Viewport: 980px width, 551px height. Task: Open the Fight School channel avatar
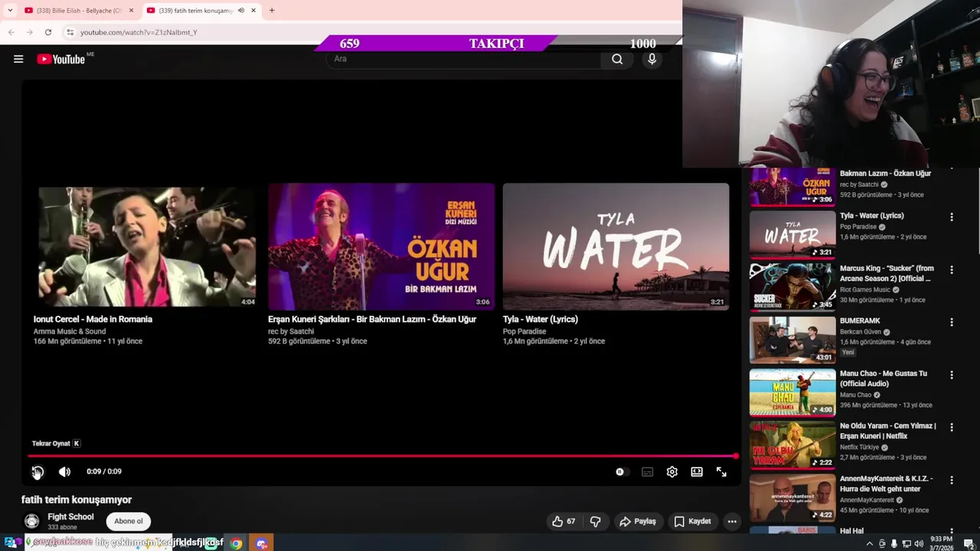tap(31, 521)
